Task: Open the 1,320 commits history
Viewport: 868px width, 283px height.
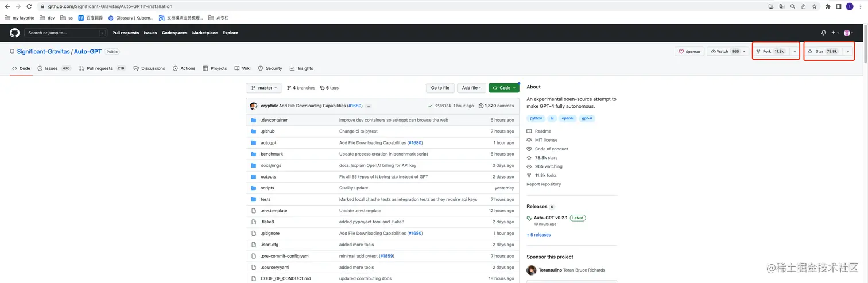Action: point(497,106)
